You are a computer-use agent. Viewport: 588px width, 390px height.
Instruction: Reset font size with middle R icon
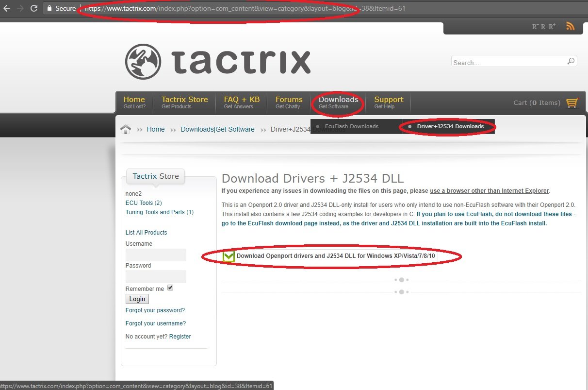click(543, 27)
